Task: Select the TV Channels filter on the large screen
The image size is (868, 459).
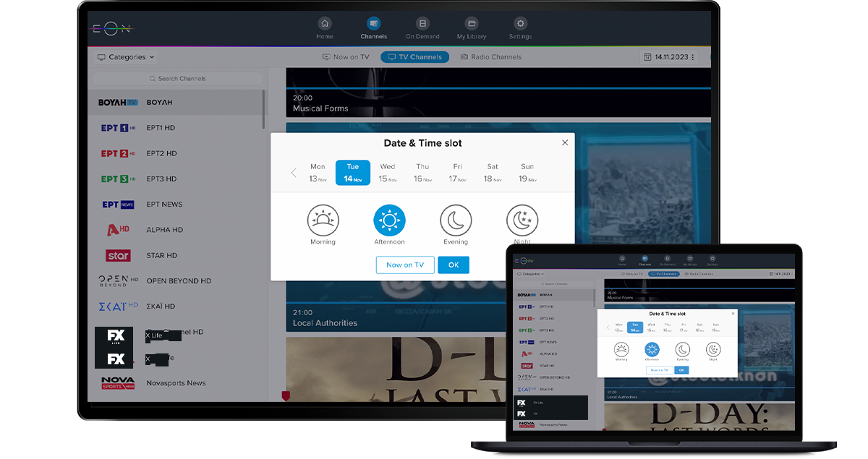Action: click(x=415, y=57)
